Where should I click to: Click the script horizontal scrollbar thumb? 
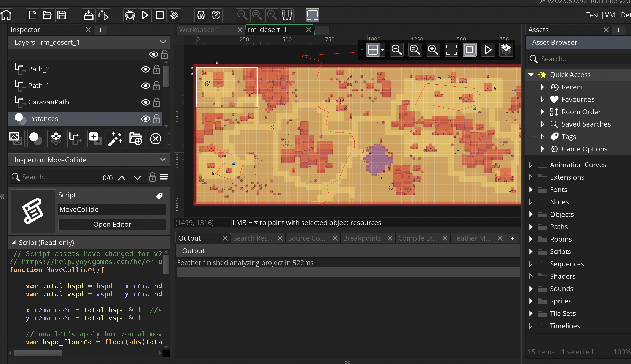click(37, 353)
